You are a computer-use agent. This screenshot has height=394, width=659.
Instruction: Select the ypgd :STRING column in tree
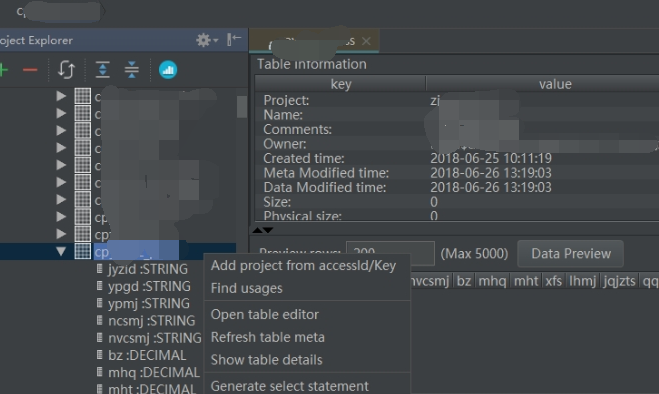tap(149, 286)
